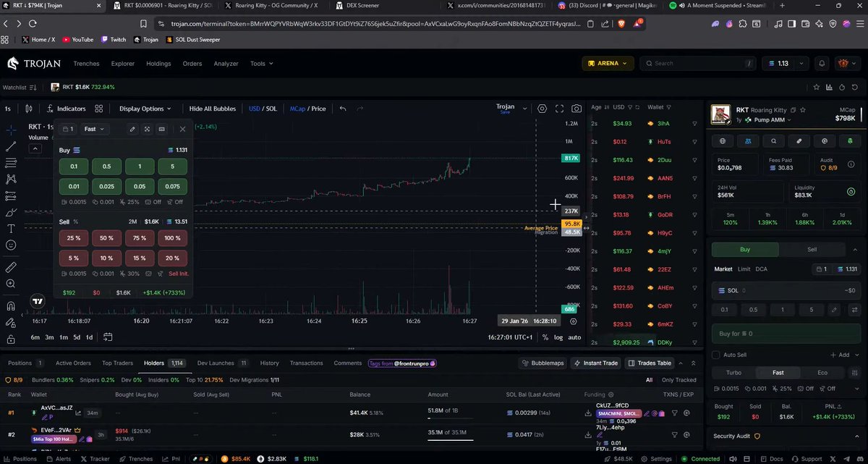Screen dimensions: 868x464
Task: Go to Trenches in top navigation
Action: (86, 64)
